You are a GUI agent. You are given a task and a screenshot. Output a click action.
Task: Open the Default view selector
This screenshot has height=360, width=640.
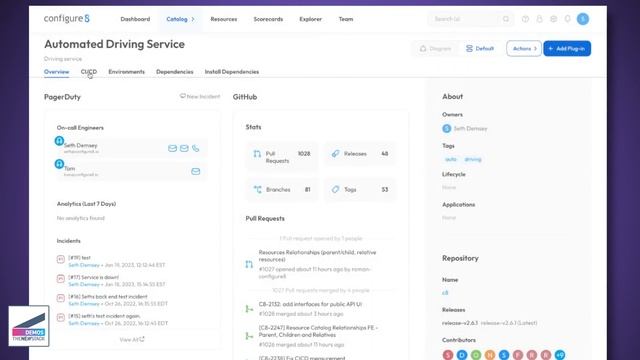pyautogui.click(x=480, y=49)
